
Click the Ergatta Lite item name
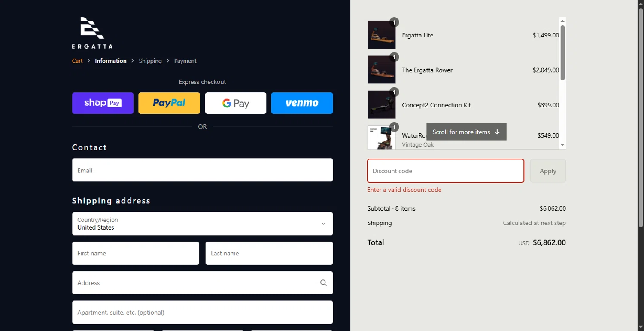pyautogui.click(x=417, y=35)
